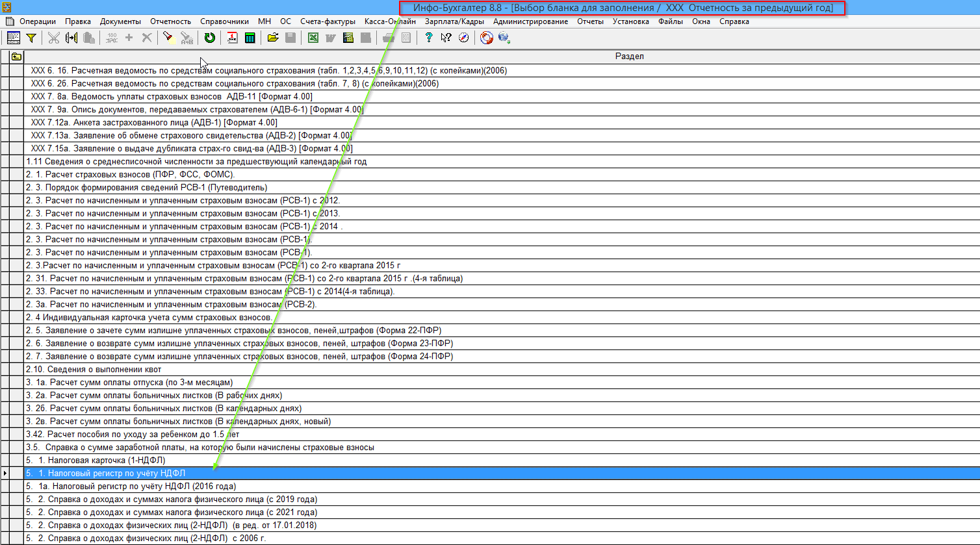Click the open folder icon
Image resolution: width=980 pixels, height=545 pixels.
click(x=273, y=38)
